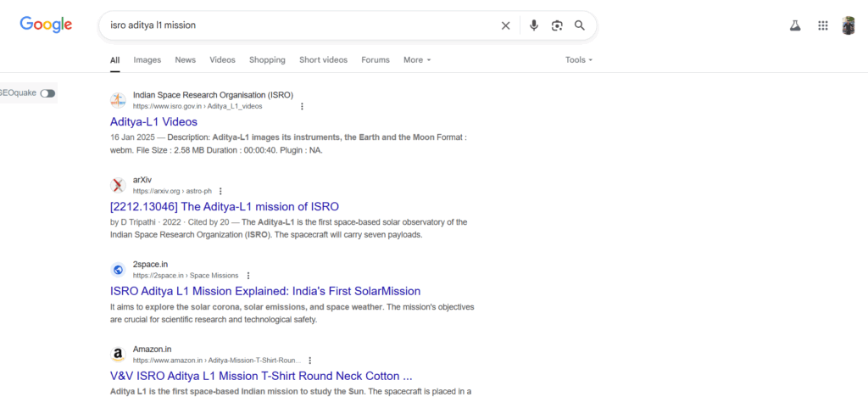Open the Google account profile picture
868x397 pixels.
click(x=849, y=25)
